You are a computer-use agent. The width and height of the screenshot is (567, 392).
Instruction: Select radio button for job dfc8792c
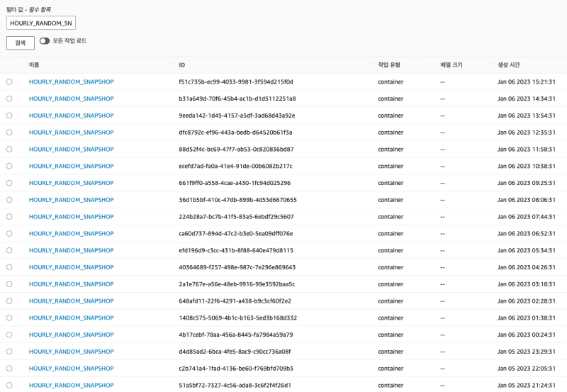pyautogui.click(x=9, y=133)
